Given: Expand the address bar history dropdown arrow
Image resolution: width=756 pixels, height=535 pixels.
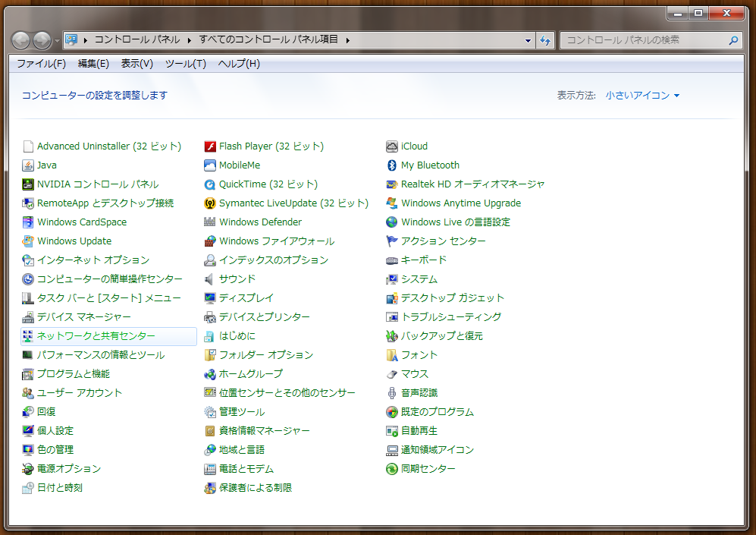Looking at the screenshot, I should [528, 40].
